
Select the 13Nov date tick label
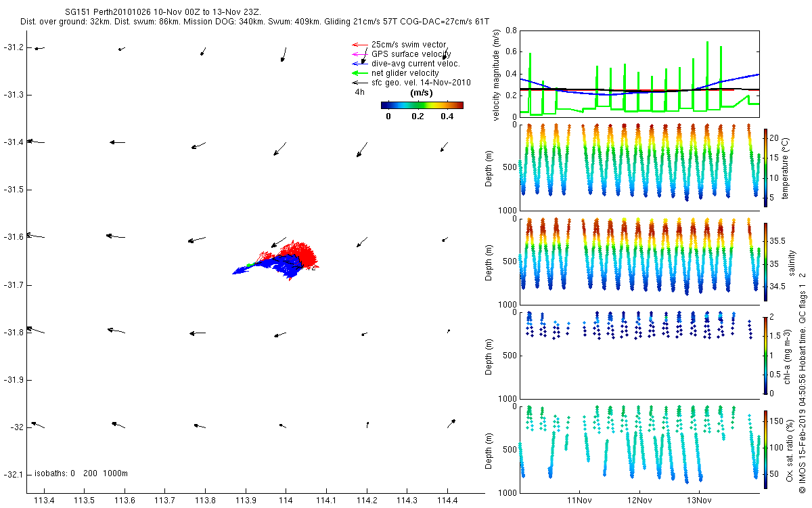click(x=699, y=501)
